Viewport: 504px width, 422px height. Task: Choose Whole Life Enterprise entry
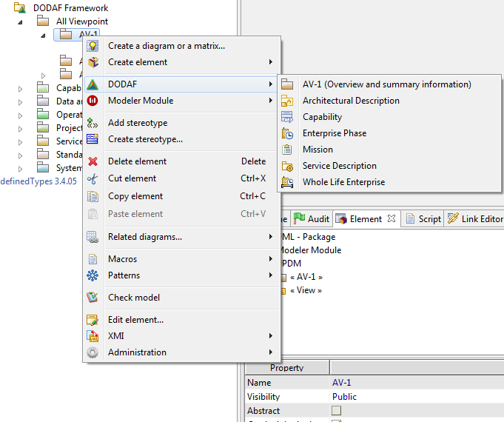[x=389, y=182]
